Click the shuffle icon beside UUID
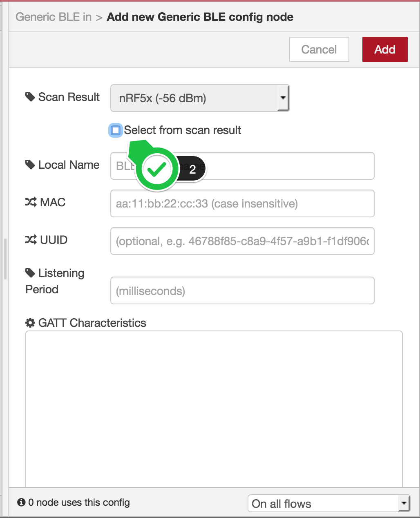This screenshot has height=518, width=420. pyautogui.click(x=31, y=240)
